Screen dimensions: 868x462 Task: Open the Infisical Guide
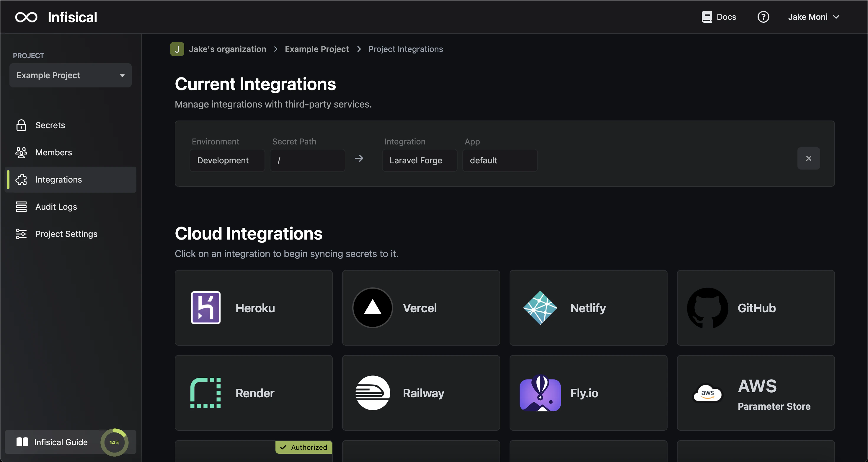coord(71,442)
